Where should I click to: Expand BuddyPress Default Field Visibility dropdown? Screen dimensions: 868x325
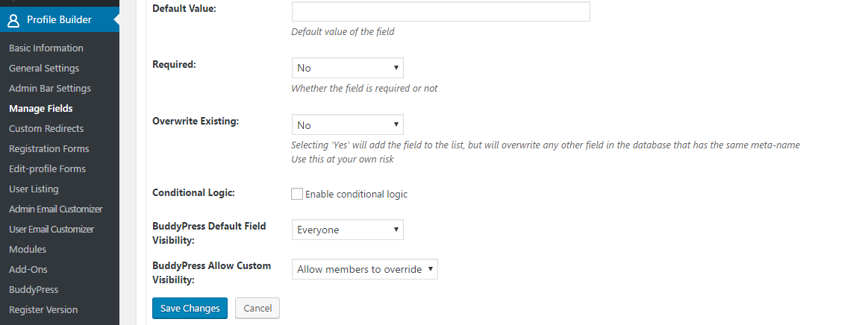[x=348, y=230]
